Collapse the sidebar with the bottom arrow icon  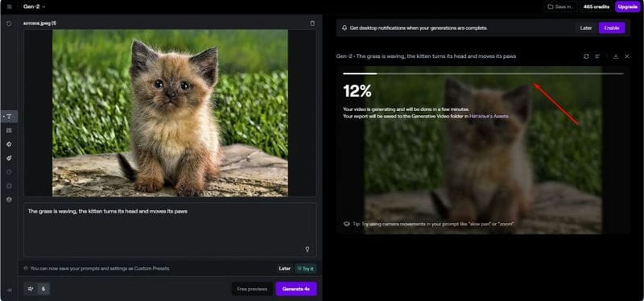coord(9,291)
